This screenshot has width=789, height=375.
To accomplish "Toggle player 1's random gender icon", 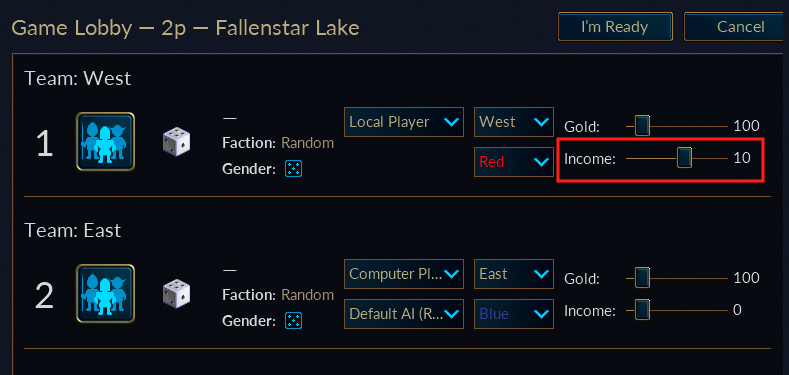I will click(293, 169).
